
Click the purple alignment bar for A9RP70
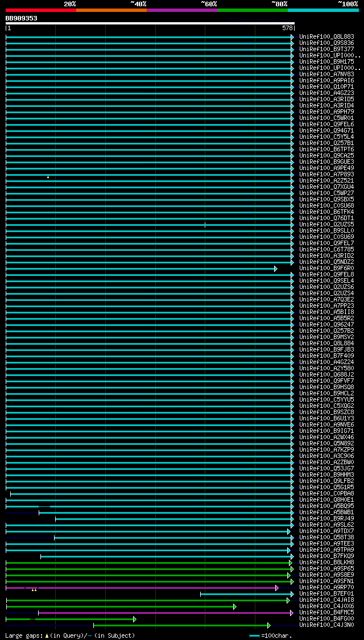point(142,588)
